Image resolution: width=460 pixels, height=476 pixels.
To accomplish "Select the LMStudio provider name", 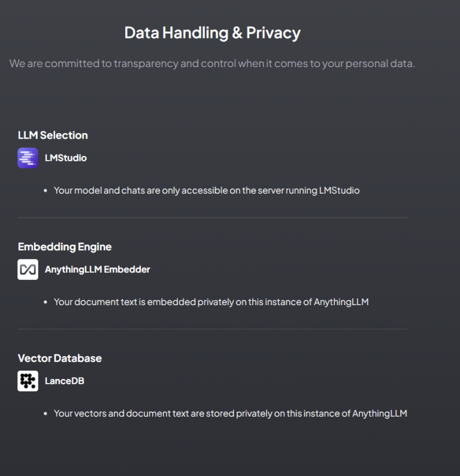I will (66, 158).
